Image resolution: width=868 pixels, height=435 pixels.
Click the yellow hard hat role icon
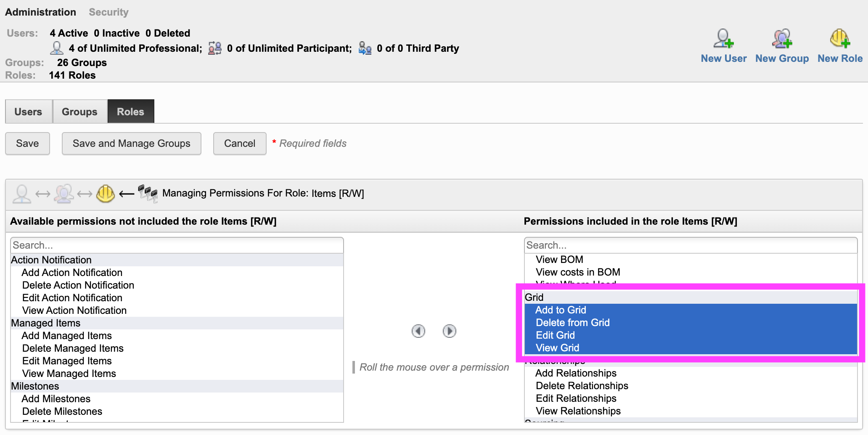[105, 194]
